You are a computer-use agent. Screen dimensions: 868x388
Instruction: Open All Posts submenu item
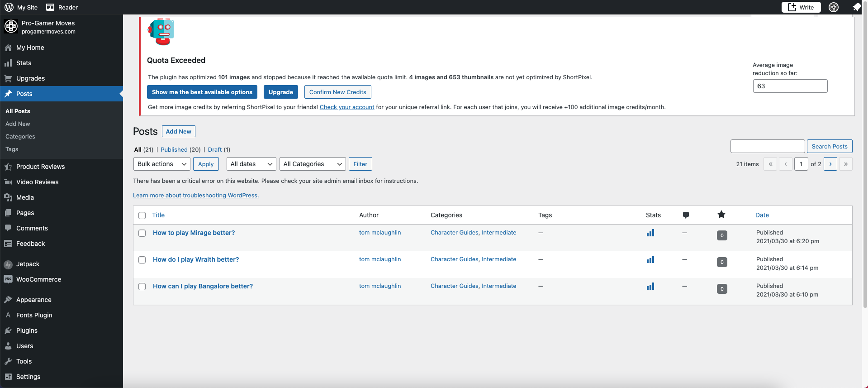coord(18,111)
